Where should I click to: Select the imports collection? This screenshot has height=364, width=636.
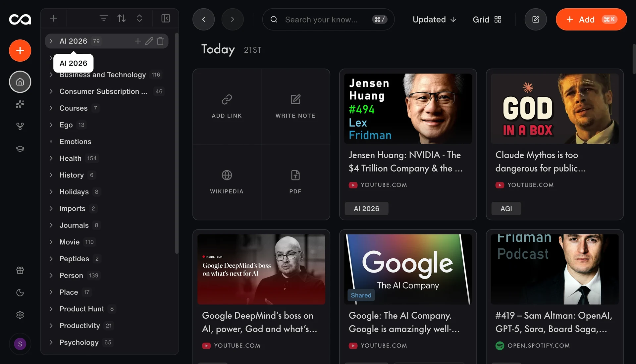107,209
